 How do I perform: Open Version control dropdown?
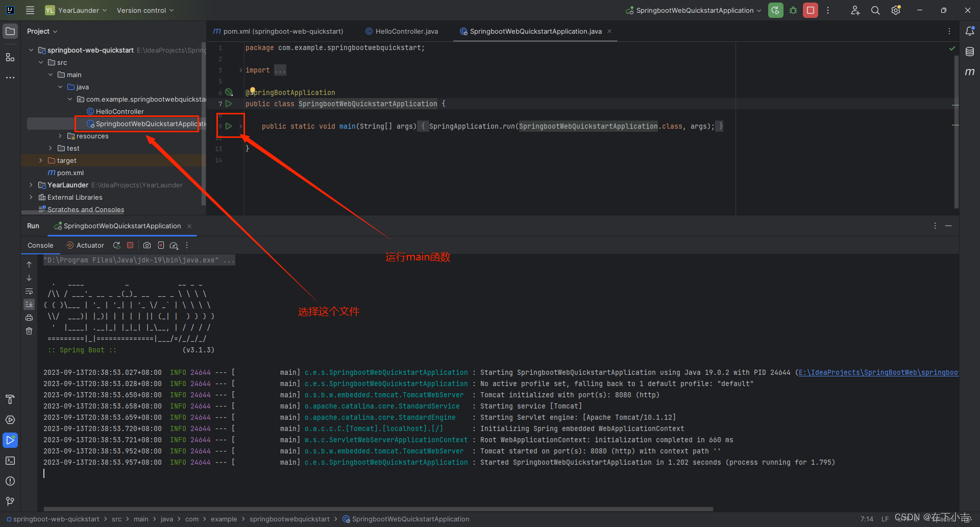coord(145,10)
